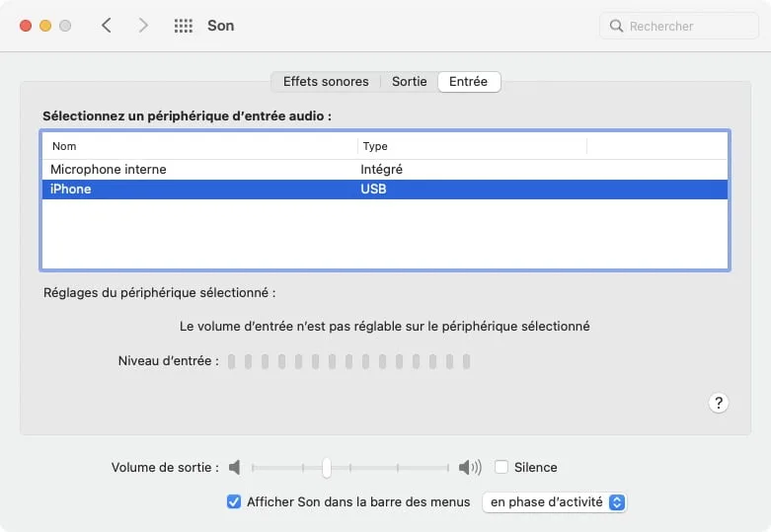Go back with the left chevron

click(x=107, y=25)
